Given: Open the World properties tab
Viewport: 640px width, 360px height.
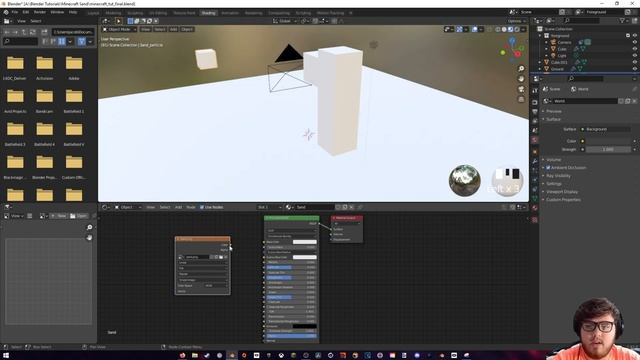Looking at the screenshot, I should tap(535, 140).
